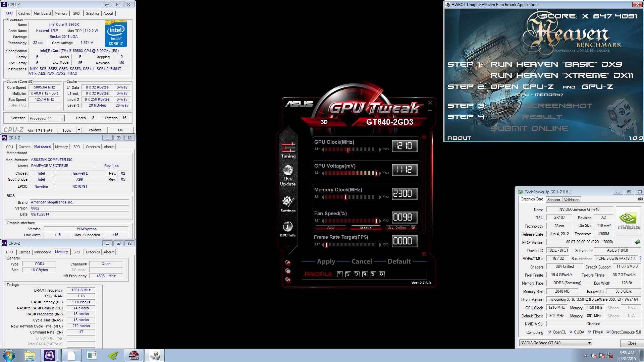The height and width of the screenshot is (362, 644).
Task: Open the About tab in Memory CPU-Z window
Action: click(x=109, y=252)
